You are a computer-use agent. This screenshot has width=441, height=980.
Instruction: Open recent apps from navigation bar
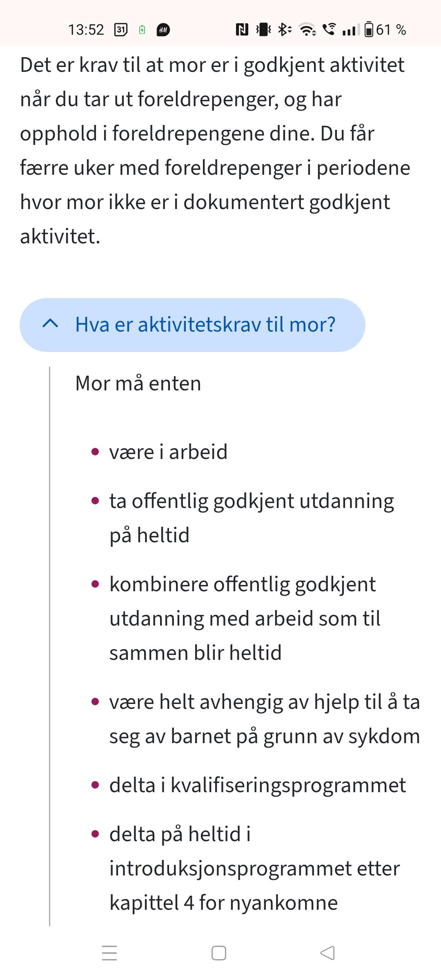[109, 953]
